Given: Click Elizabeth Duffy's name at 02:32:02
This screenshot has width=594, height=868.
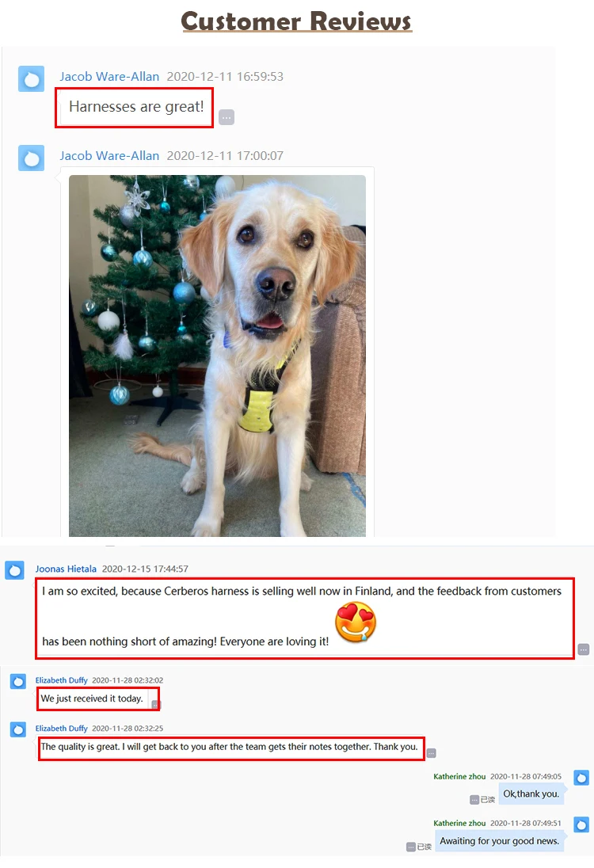Looking at the screenshot, I should tap(62, 680).
